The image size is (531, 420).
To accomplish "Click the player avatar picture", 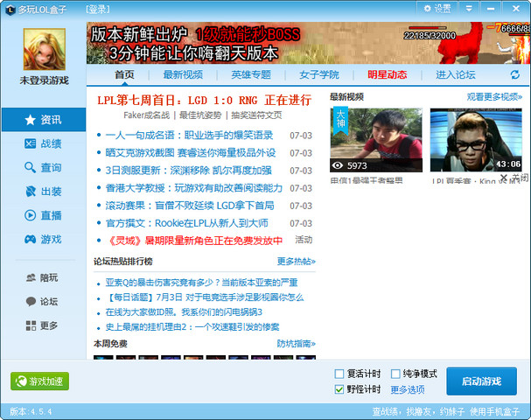I will [45, 49].
